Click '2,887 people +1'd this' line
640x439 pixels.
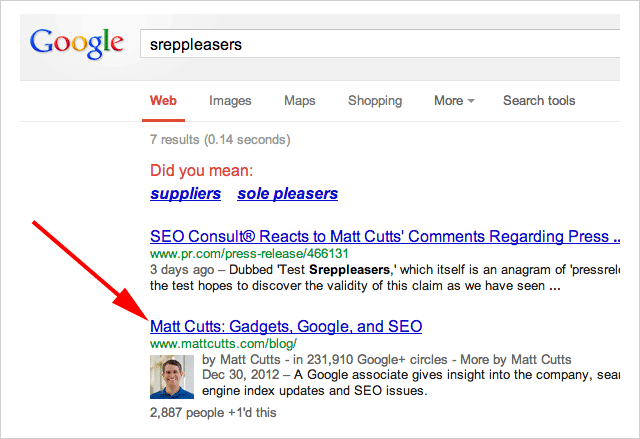(x=213, y=412)
